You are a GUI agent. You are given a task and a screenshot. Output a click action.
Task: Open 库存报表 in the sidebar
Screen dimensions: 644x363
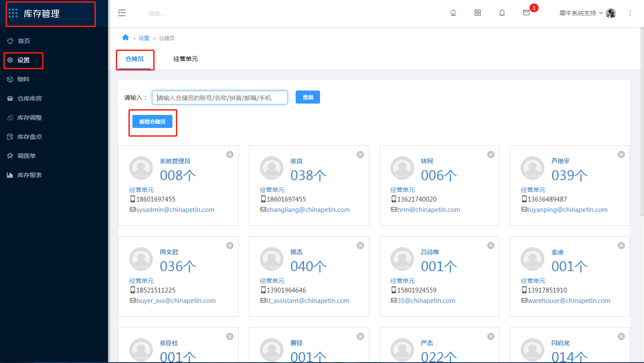[x=54, y=175]
